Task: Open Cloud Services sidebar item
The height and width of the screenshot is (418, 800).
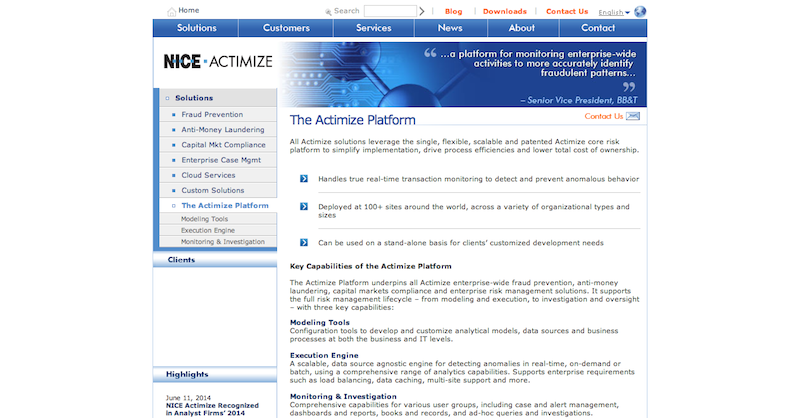Action: click(208, 175)
